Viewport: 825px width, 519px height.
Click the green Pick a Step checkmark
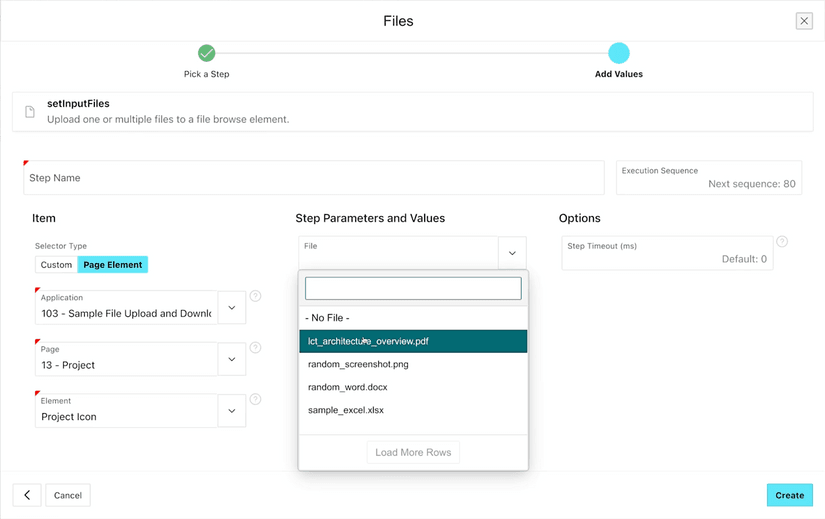click(206, 53)
